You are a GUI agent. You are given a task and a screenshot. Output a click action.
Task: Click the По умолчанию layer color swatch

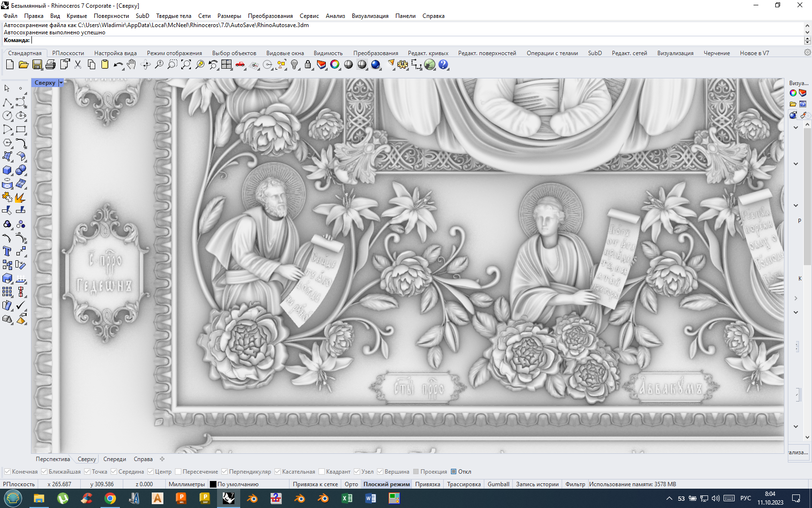click(x=213, y=484)
